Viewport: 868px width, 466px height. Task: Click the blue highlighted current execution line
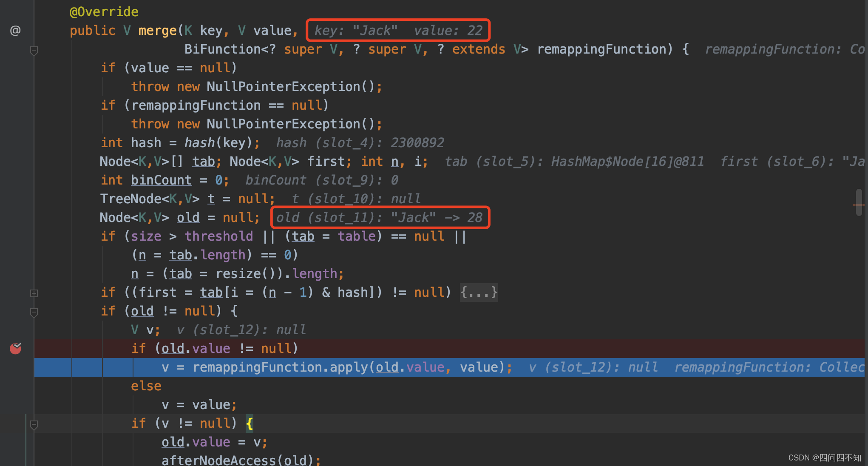tap(434, 367)
